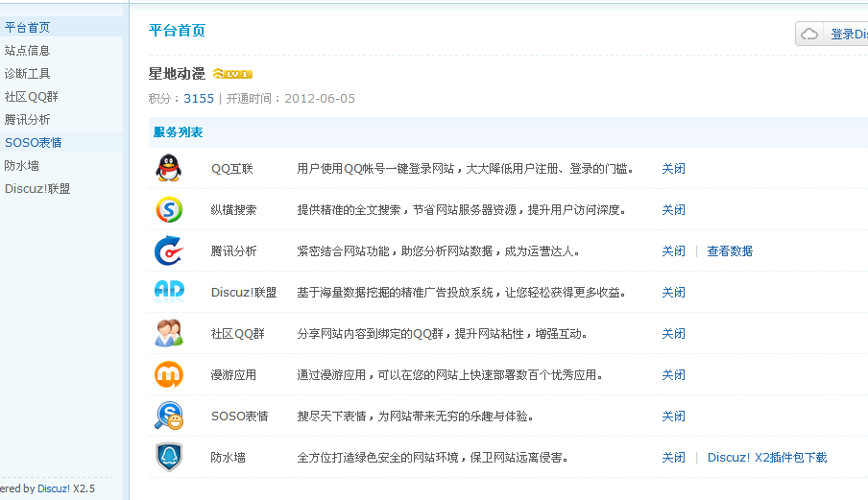Click 关闭 in the 腾讯分析 row

click(674, 251)
